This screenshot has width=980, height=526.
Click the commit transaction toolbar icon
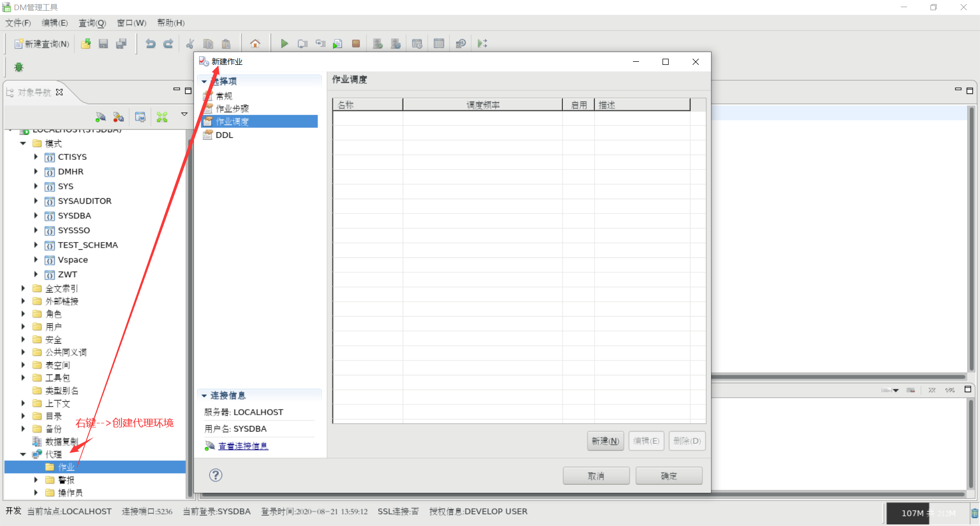[378, 44]
